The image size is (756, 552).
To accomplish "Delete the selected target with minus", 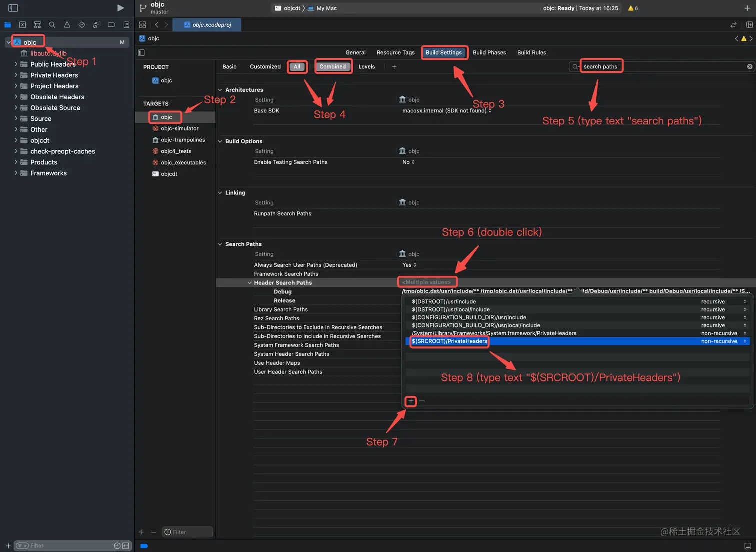I will pyautogui.click(x=153, y=532).
